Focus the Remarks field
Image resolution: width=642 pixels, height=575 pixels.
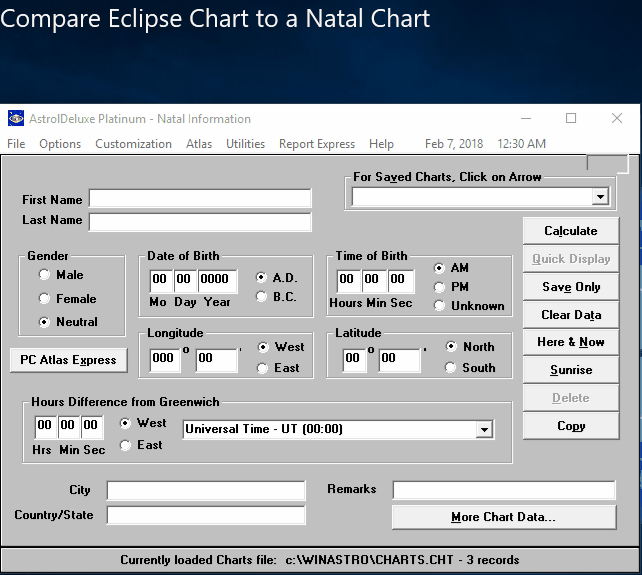click(x=504, y=490)
